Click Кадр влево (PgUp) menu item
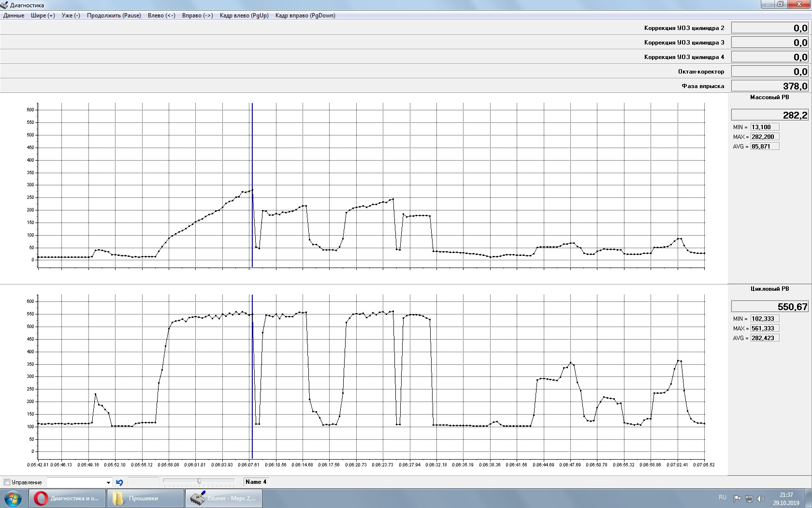This screenshot has height=508, width=812. pos(244,15)
